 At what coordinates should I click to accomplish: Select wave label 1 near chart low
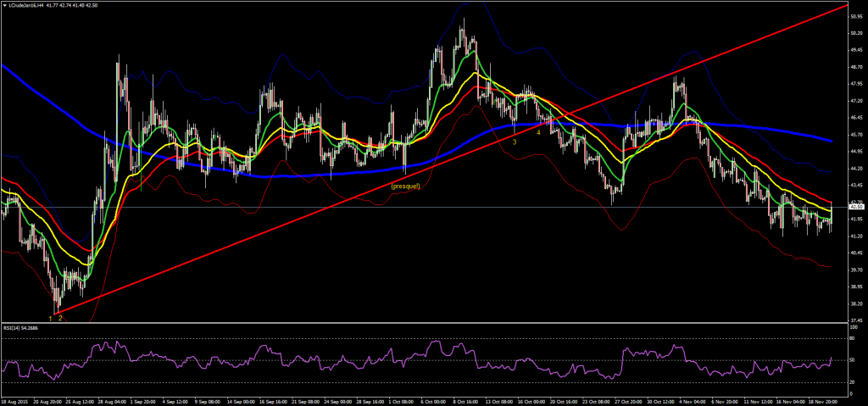[x=51, y=318]
